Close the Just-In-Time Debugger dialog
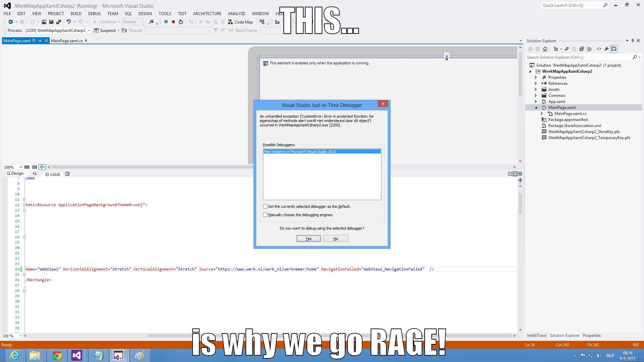 383,104
